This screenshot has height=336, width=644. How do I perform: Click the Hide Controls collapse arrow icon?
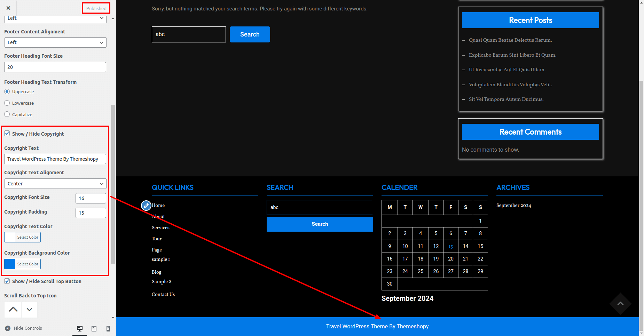[8, 328]
